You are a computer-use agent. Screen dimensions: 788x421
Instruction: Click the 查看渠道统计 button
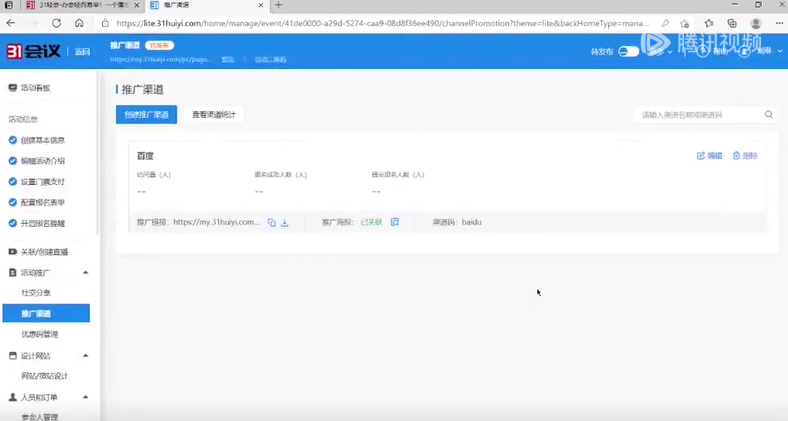point(214,115)
